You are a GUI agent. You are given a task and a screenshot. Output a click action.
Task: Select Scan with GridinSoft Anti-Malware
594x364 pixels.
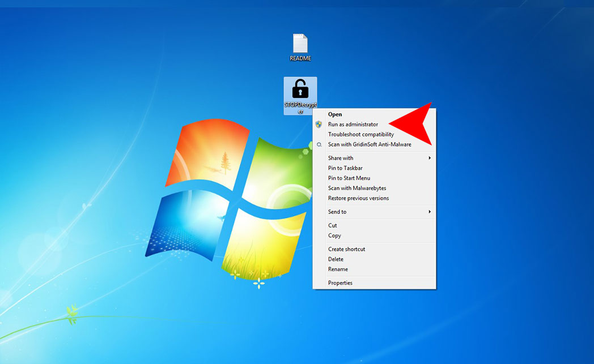(x=370, y=145)
